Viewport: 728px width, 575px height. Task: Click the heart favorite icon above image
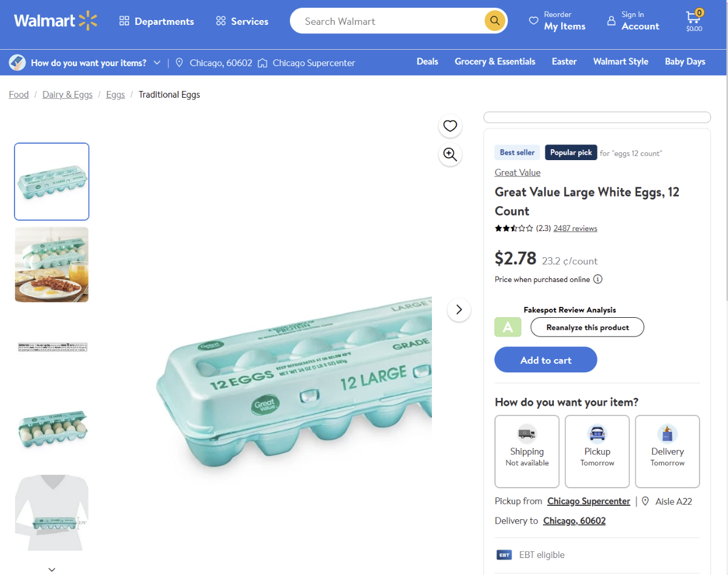pyautogui.click(x=450, y=126)
